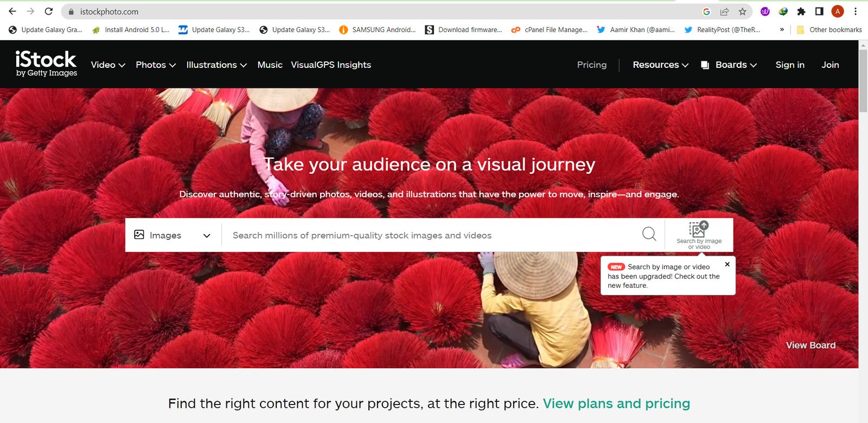
Task: Click the scrollbar up arrow
Action: pos(863,45)
